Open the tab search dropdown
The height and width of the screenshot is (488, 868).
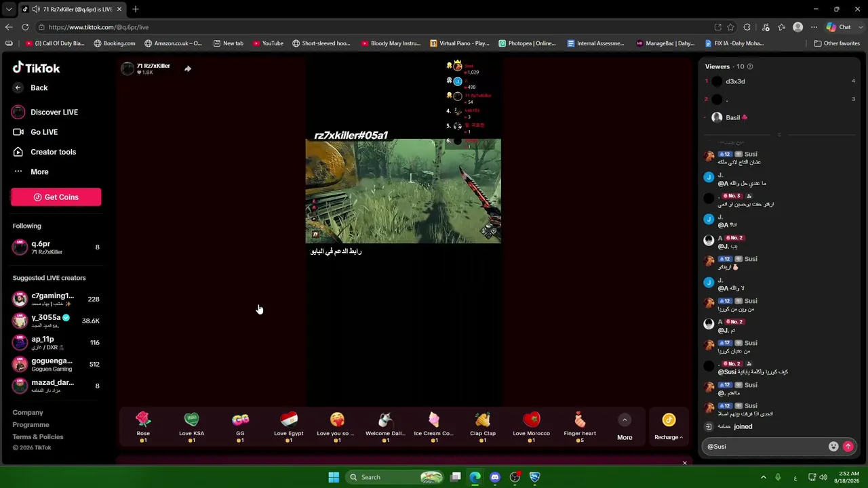[x=8, y=9]
